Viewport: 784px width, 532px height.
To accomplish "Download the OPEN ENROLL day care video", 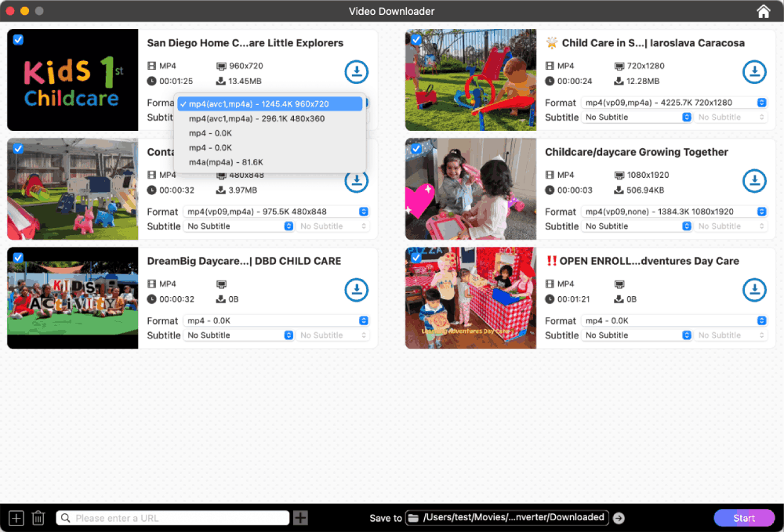I will point(754,290).
